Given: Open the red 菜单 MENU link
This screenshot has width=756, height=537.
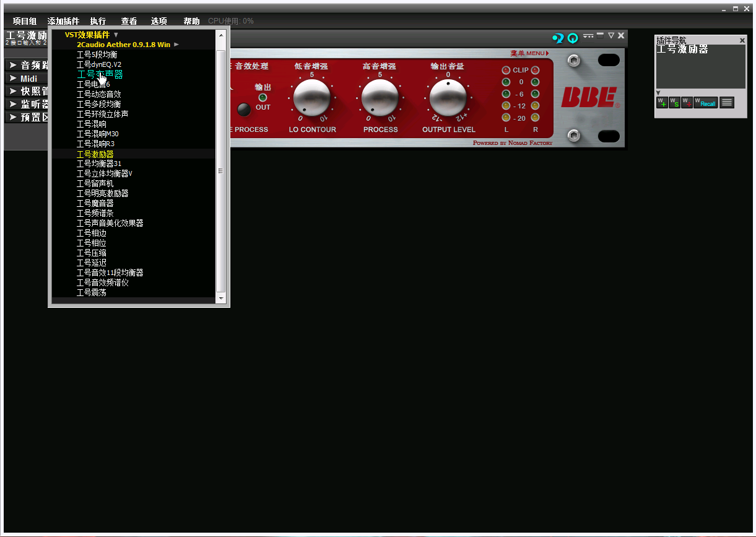Looking at the screenshot, I should click(529, 53).
